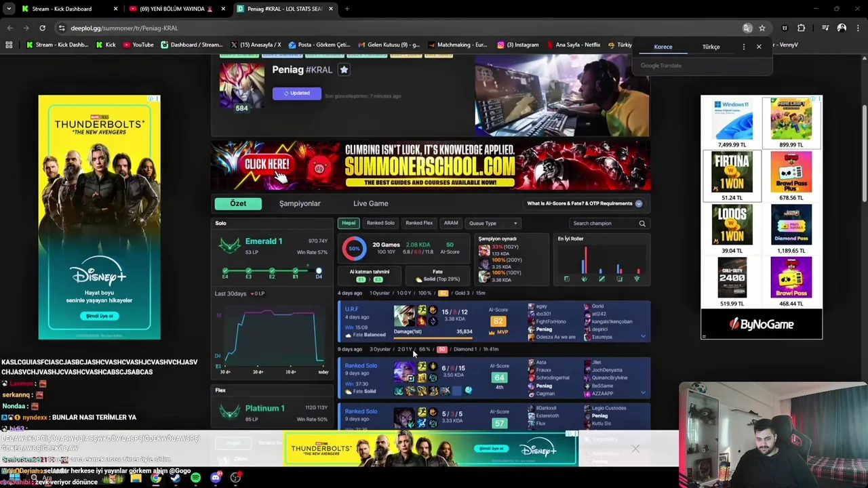Click the Emerald 1 rank emblem
Screen dimensions: 868x488
(x=230, y=245)
